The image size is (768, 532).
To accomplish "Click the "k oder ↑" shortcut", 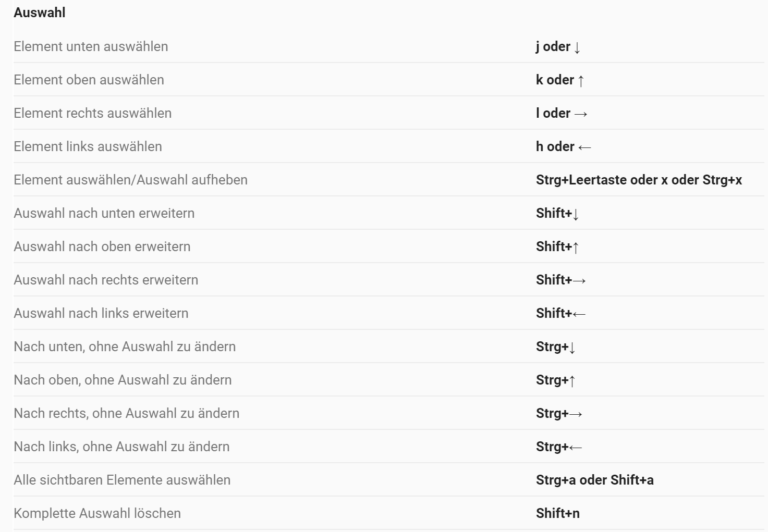I will (x=560, y=80).
